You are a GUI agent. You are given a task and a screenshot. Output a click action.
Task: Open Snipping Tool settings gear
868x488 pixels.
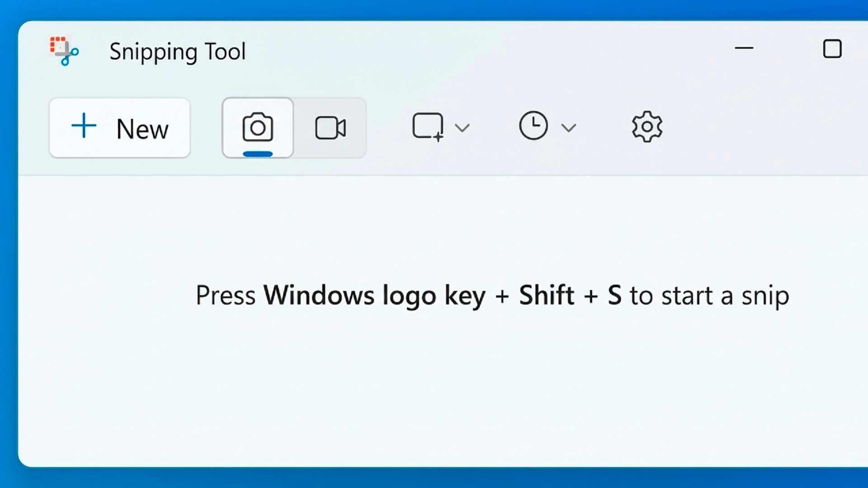tap(646, 127)
